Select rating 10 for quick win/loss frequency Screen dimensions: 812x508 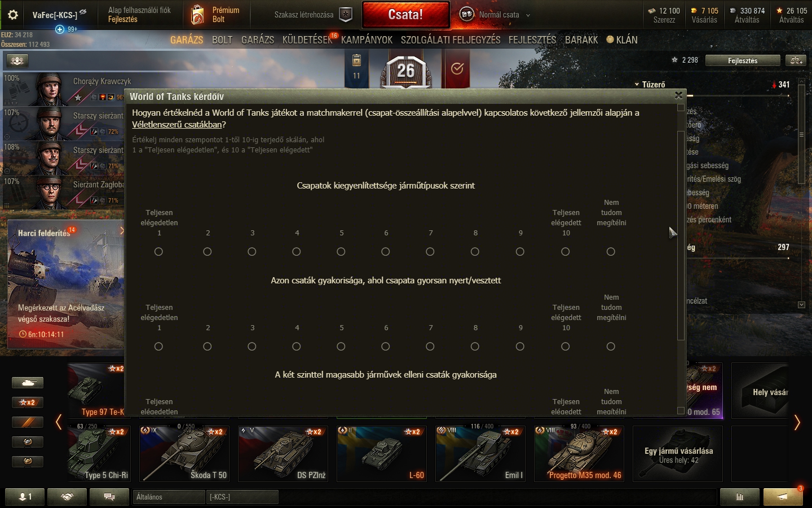[566, 347]
